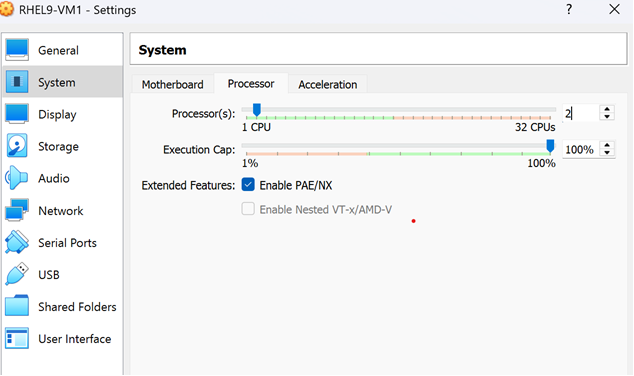Open the Network settings icon

tap(17, 210)
